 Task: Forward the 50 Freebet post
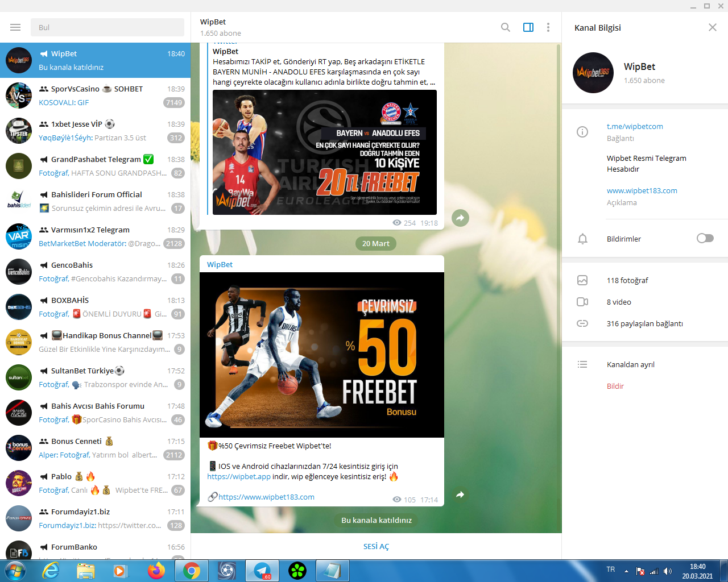(x=460, y=494)
